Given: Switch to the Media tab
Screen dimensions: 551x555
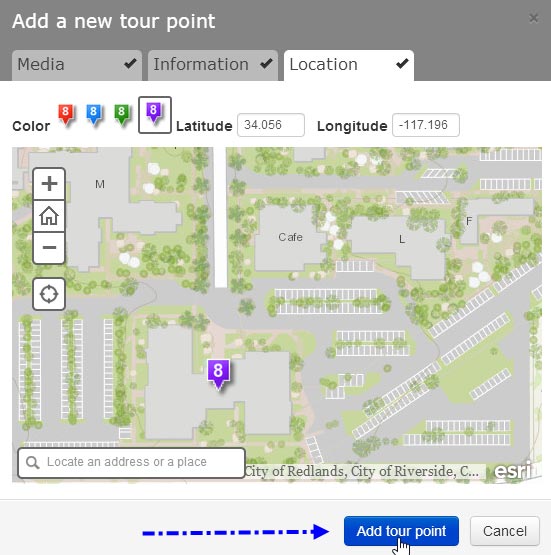Looking at the screenshot, I should (77, 65).
